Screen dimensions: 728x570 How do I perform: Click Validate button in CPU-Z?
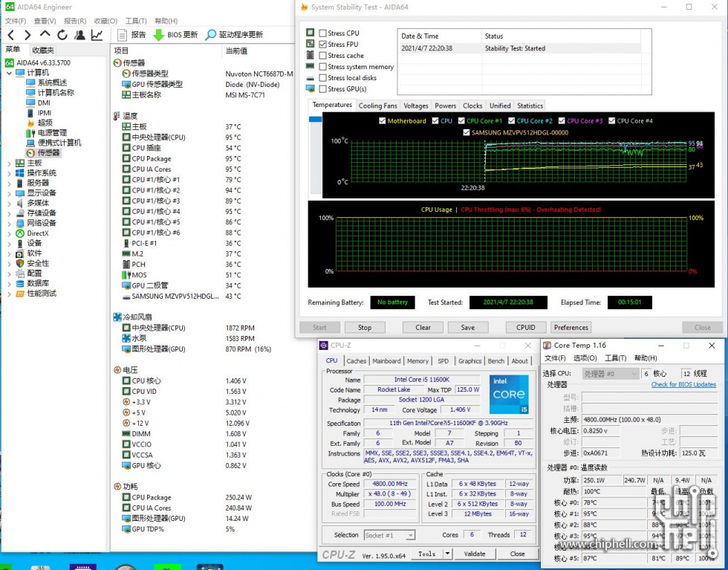click(475, 554)
